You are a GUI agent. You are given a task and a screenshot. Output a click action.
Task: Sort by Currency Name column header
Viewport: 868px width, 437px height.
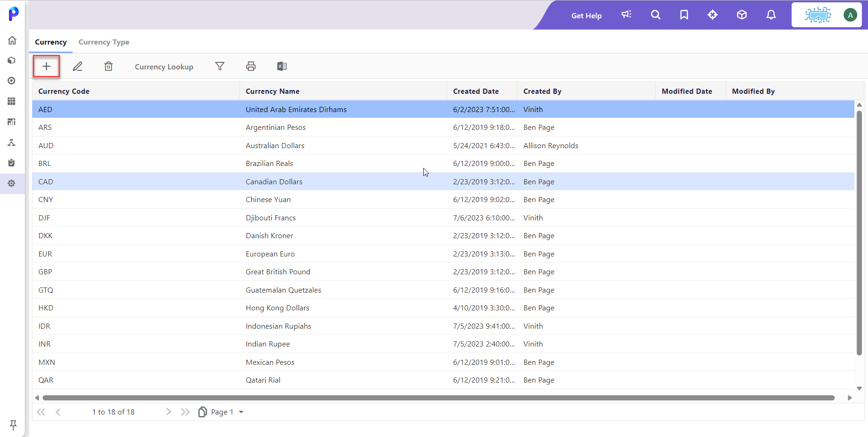click(x=343, y=91)
